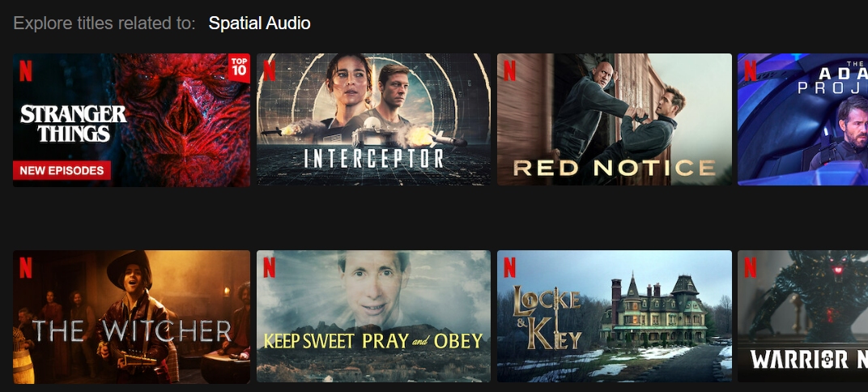This screenshot has width=868, height=392.
Task: Click the Top 10 badge on Stranger Things
Action: point(239,68)
